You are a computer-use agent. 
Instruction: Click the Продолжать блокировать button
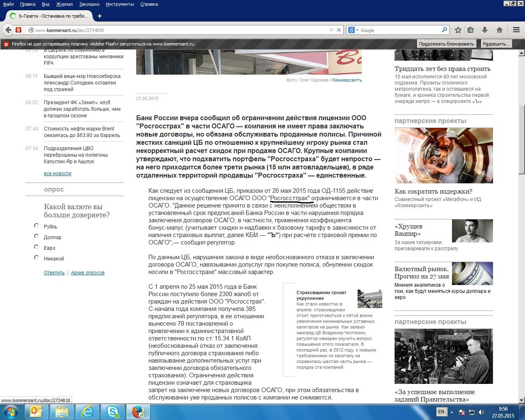click(x=446, y=44)
